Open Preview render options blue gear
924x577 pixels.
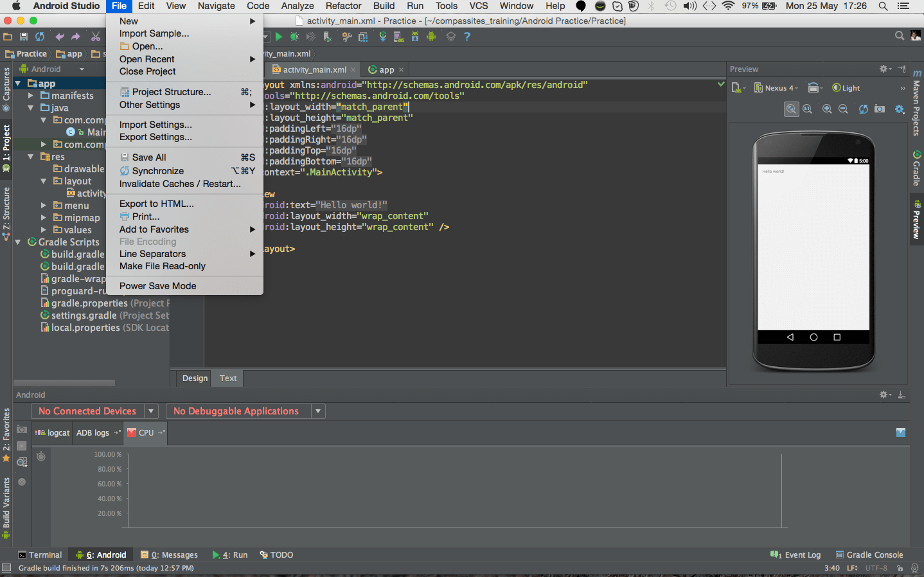coord(900,109)
